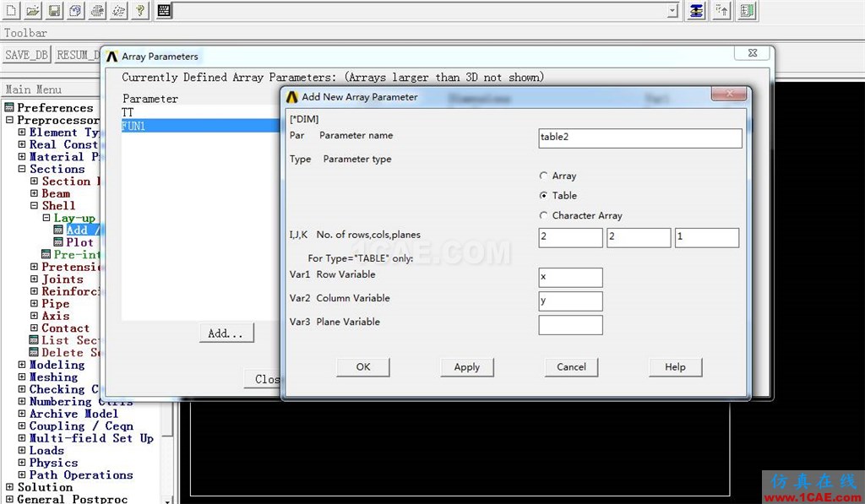This screenshot has height=504, width=865.
Task: Click the Save floppy disk icon
Action: click(x=55, y=10)
